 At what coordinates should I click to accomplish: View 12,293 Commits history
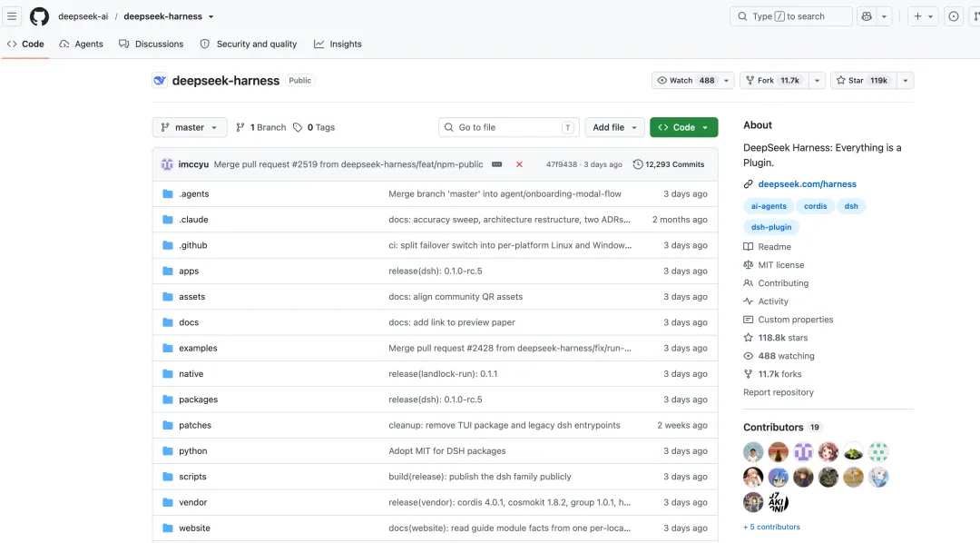[668, 164]
